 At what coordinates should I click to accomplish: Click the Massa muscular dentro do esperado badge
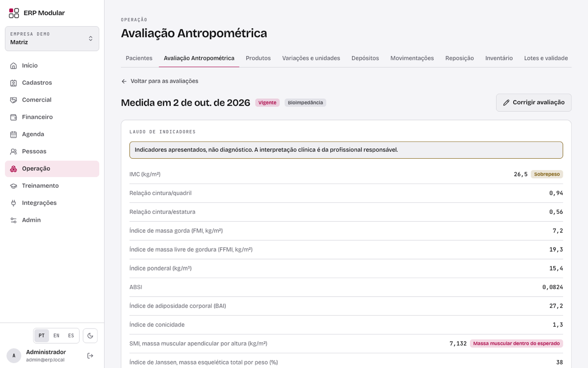pyautogui.click(x=516, y=344)
